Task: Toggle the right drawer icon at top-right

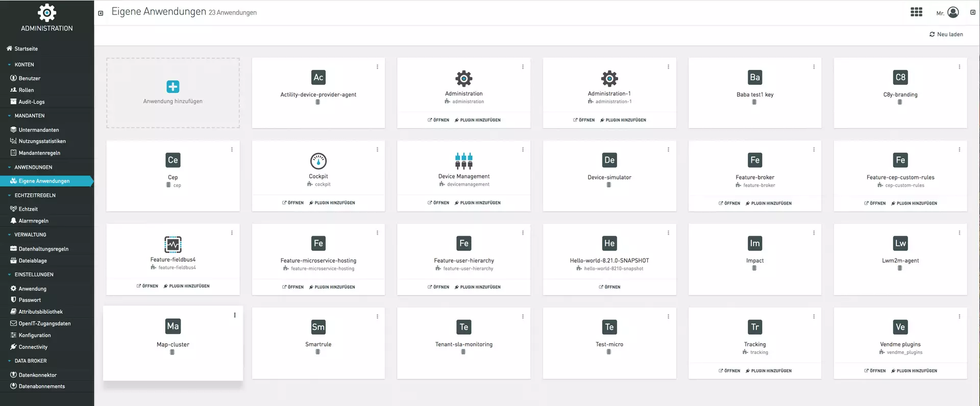Action: pyautogui.click(x=972, y=12)
